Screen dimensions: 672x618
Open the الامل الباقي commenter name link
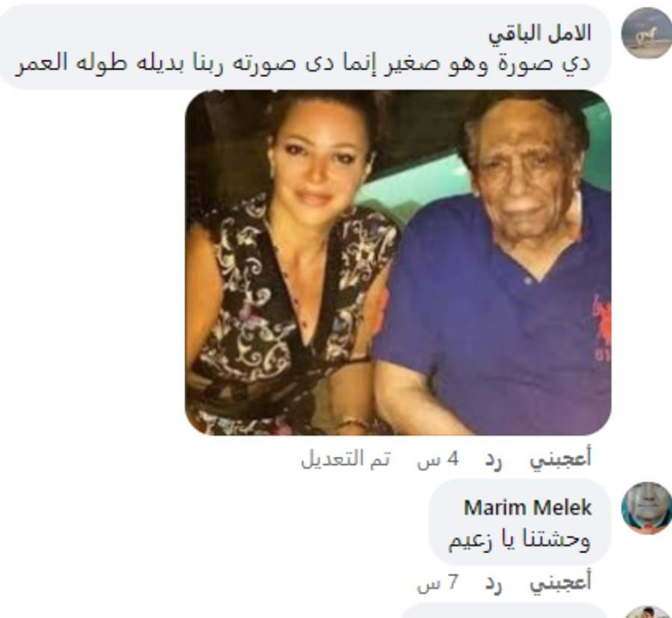tap(540, 34)
